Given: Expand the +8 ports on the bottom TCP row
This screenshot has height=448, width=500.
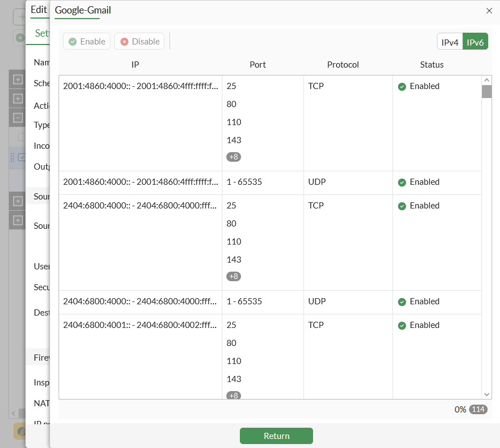Looking at the screenshot, I should tap(234, 396).
